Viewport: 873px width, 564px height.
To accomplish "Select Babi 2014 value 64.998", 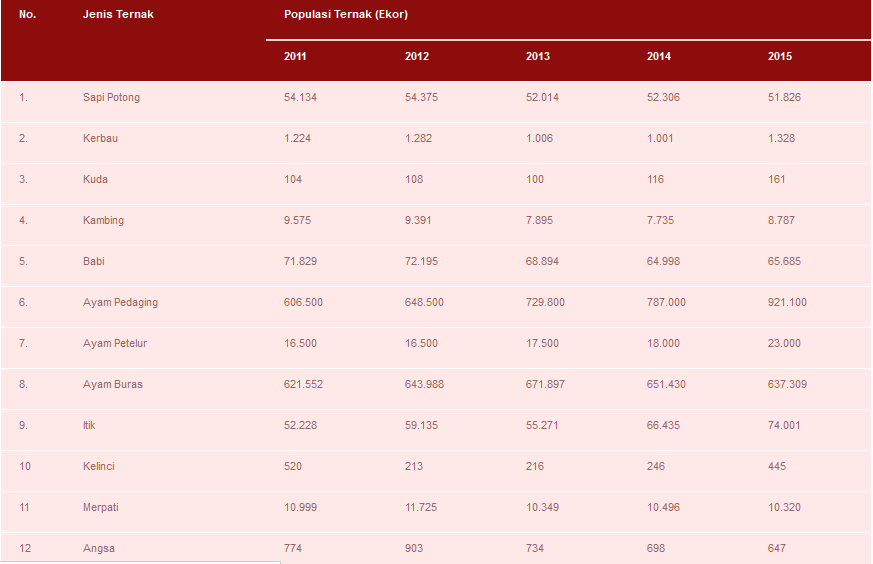I will (x=663, y=261).
